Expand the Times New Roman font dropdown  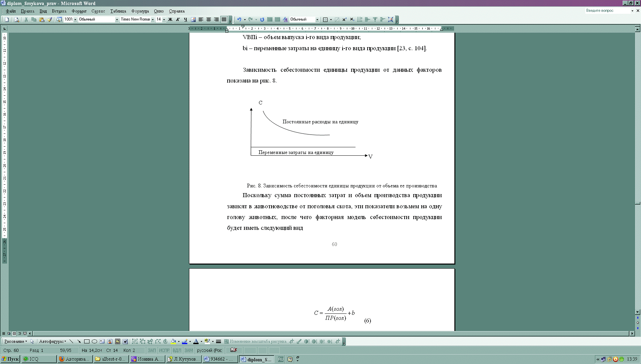tap(152, 20)
